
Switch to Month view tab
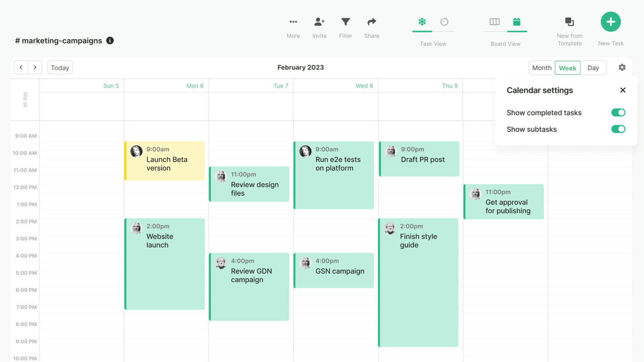tap(542, 68)
